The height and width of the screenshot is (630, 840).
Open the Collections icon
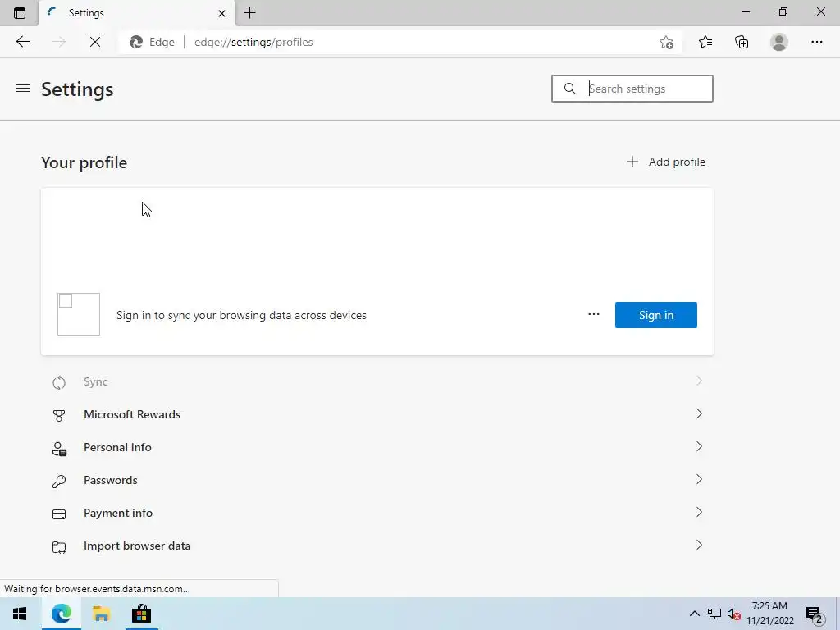742,42
